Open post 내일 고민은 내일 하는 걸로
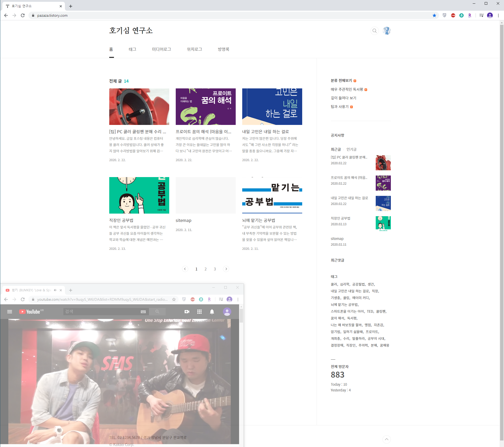 click(265, 132)
